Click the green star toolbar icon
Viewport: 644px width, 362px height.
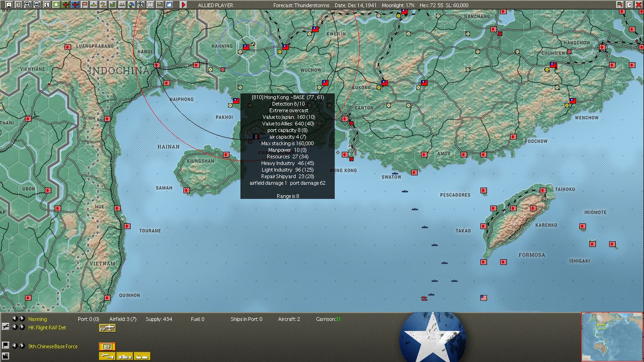[56, 5]
